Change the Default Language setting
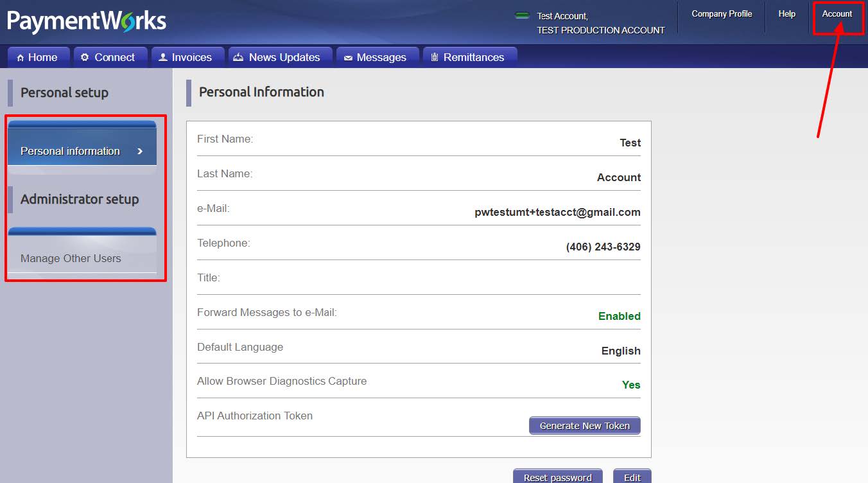Viewport: 868px width, 483px height. pyautogui.click(x=620, y=351)
